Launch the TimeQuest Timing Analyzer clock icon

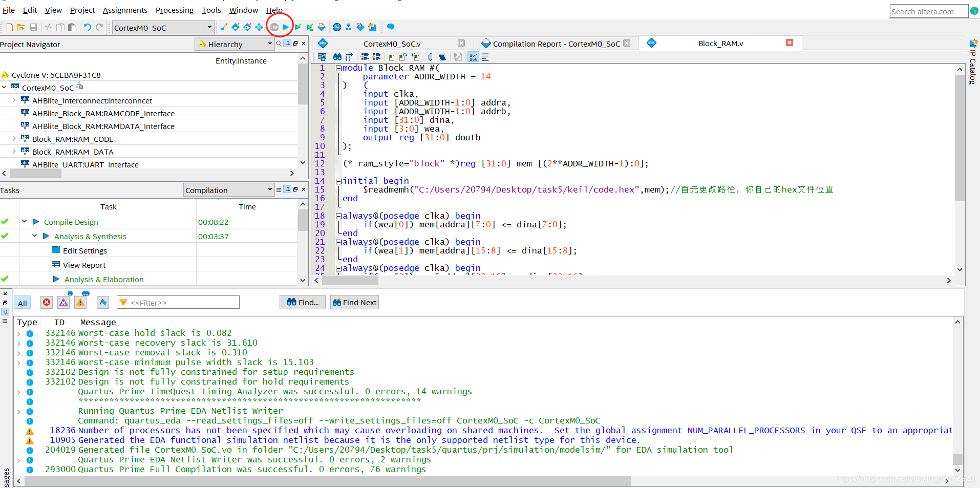pos(337,27)
